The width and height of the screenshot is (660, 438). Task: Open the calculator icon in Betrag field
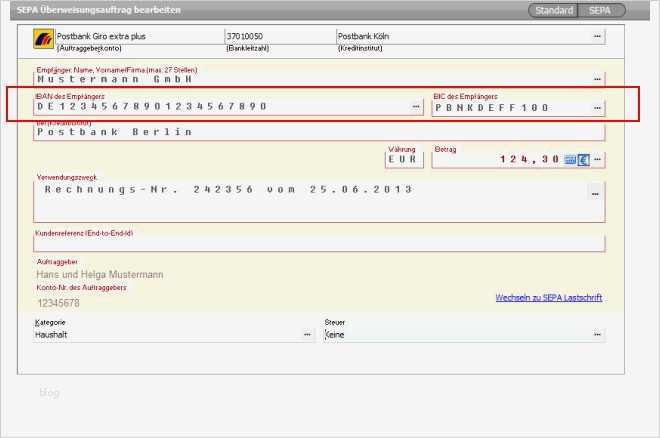click(x=570, y=159)
